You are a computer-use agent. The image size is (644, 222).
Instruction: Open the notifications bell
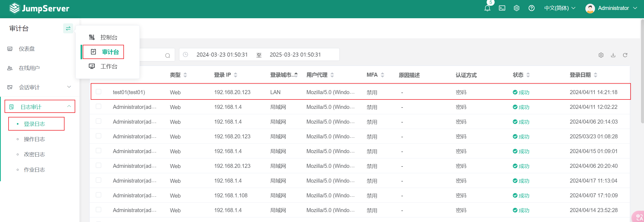pos(487,8)
